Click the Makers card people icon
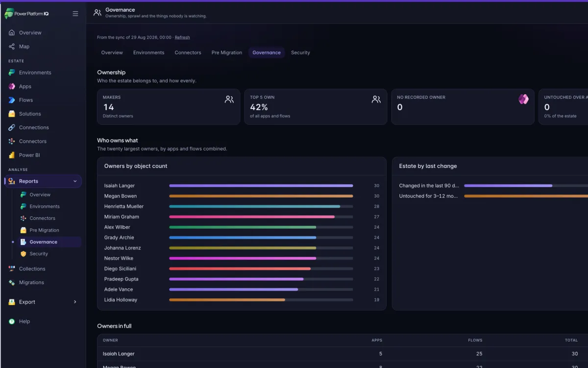Image resolution: width=588 pixels, height=368 pixels. coord(229,99)
